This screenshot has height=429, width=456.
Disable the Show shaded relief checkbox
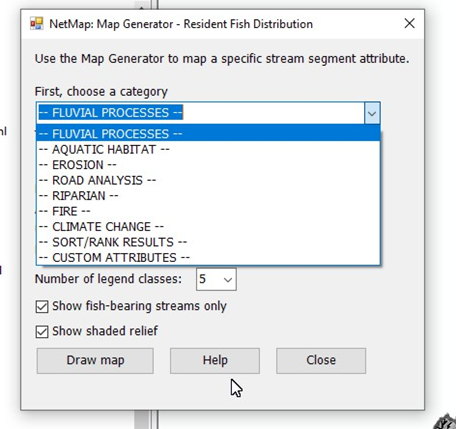click(x=42, y=332)
